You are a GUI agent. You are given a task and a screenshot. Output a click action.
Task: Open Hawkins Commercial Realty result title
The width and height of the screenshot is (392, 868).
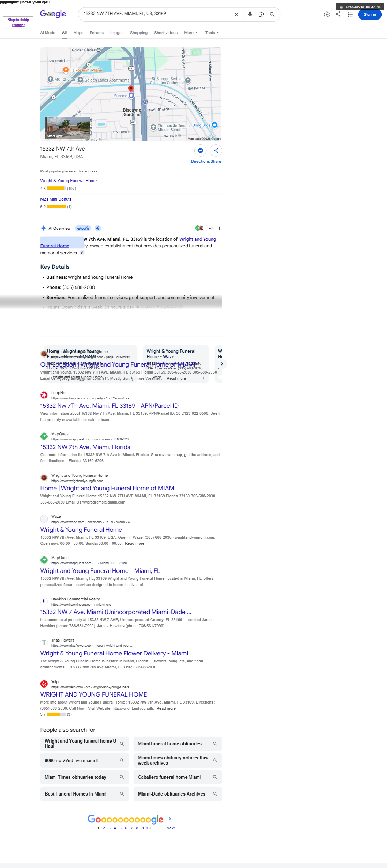(x=116, y=612)
